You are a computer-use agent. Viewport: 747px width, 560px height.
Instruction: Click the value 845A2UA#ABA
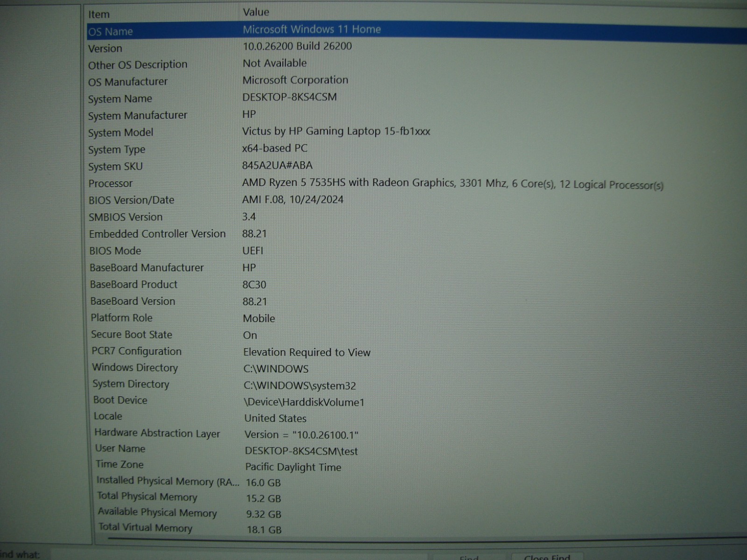(x=277, y=166)
